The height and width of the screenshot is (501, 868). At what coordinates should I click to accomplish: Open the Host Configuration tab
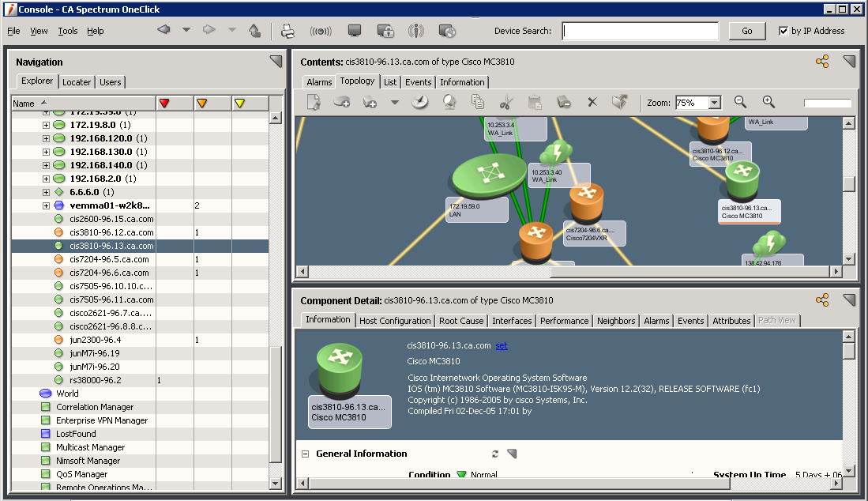(395, 321)
